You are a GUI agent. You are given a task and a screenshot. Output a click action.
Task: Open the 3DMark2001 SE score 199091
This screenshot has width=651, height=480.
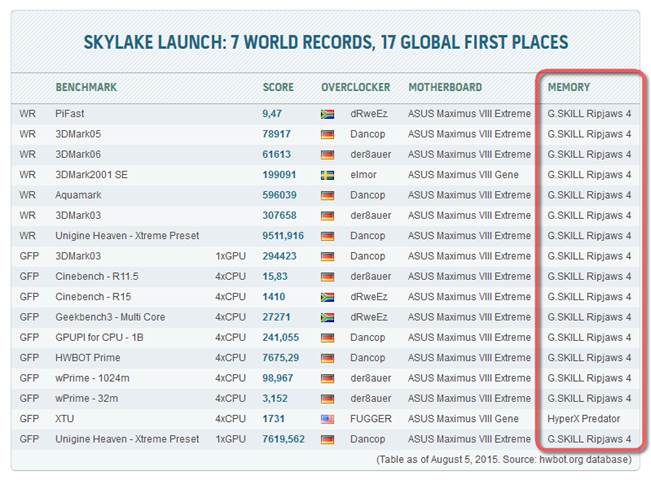277,175
